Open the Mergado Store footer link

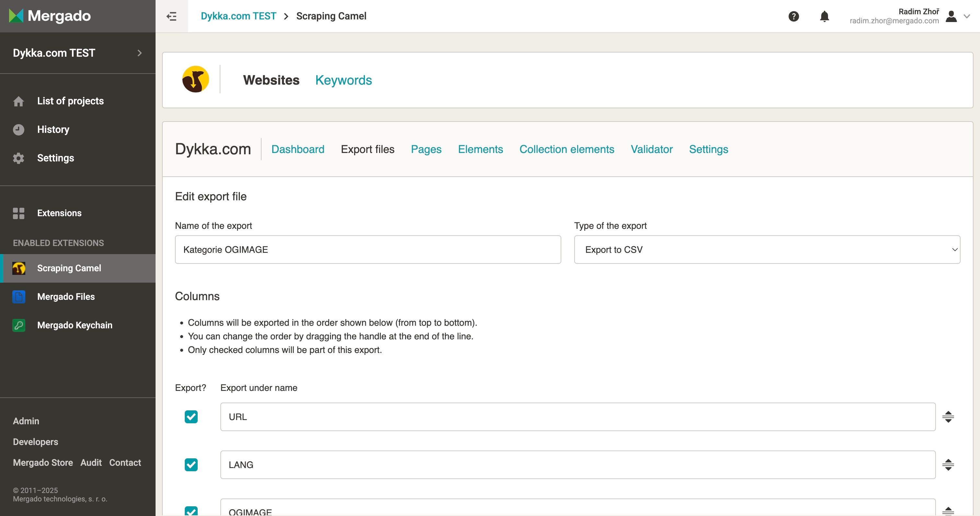tap(42, 462)
